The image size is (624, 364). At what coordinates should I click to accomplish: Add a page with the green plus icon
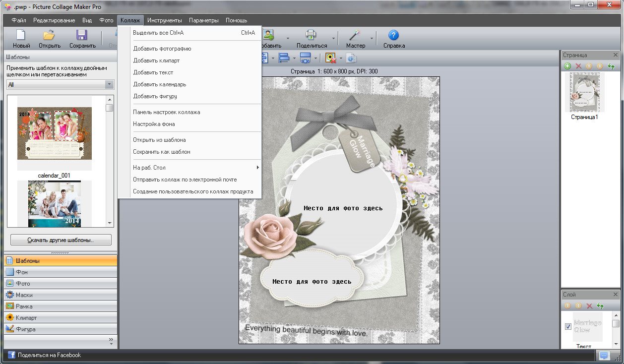click(567, 66)
